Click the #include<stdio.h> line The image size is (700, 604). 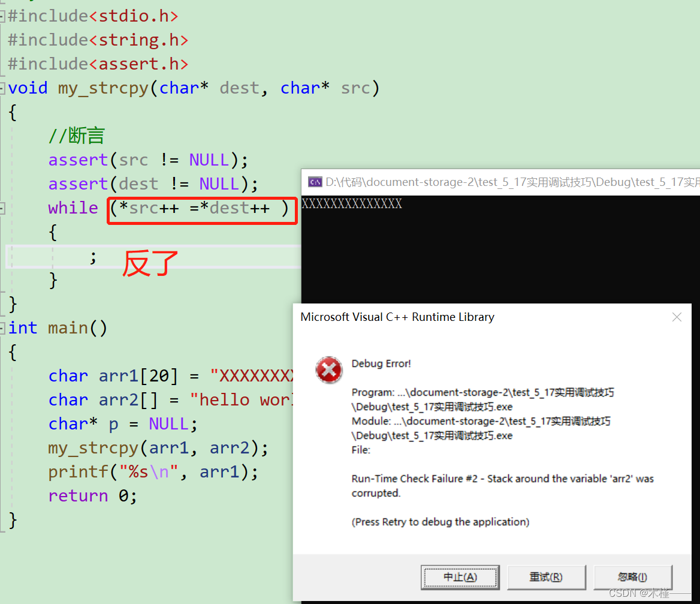click(93, 17)
